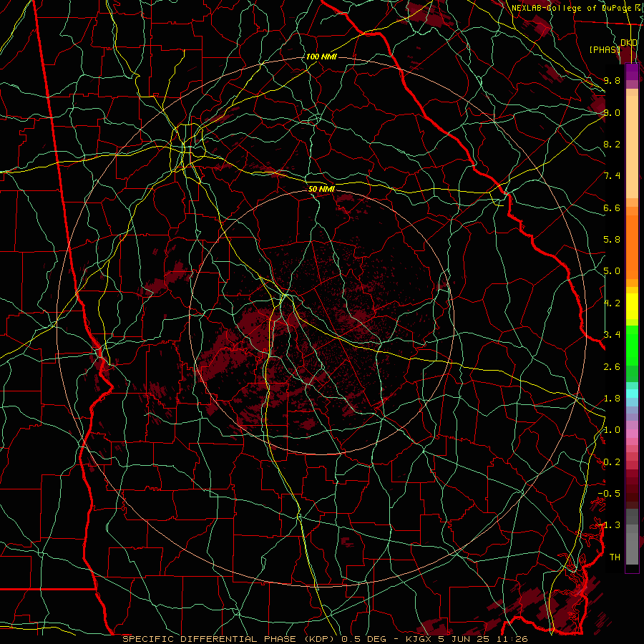Viewport: 644px width, 644px height.
Task: Click the 50 NMI range ring label
Action: pyautogui.click(x=321, y=189)
